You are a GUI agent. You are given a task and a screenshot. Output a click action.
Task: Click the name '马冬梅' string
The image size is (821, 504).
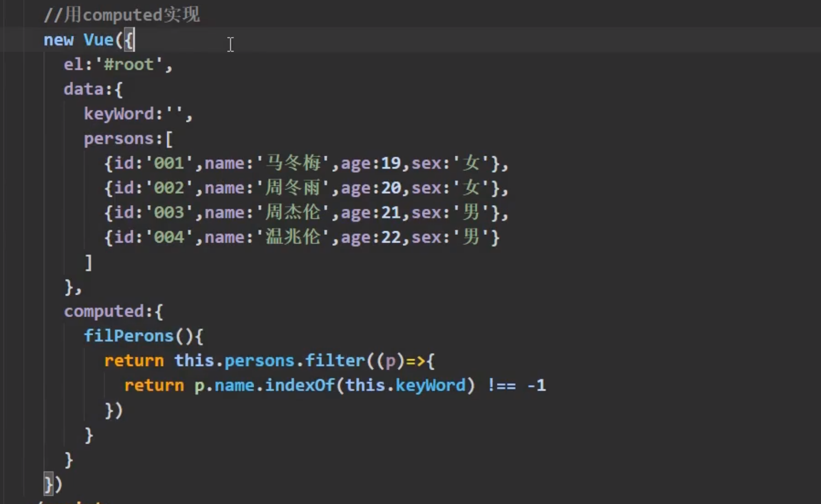(293, 163)
